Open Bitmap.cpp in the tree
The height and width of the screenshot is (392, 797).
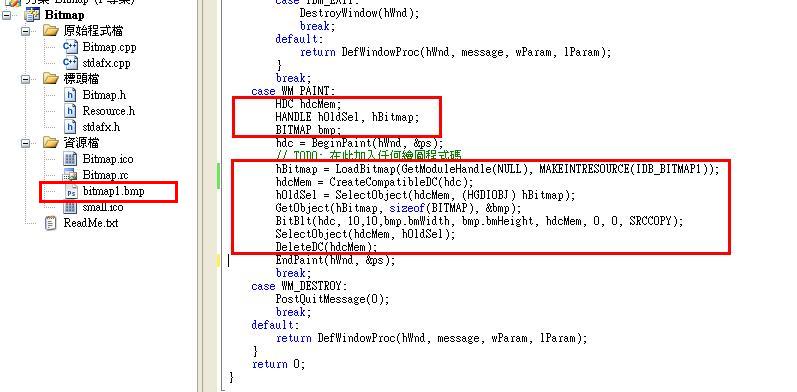pyautogui.click(x=109, y=47)
